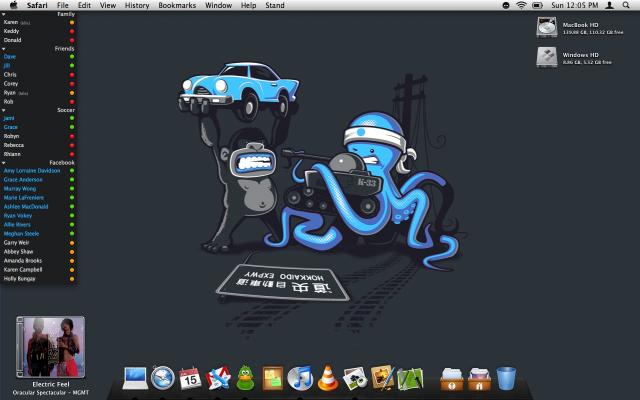This screenshot has width=640, height=400.
Task: Click the Oracular Spectacular - MGMT caption
Action: click(x=51, y=393)
